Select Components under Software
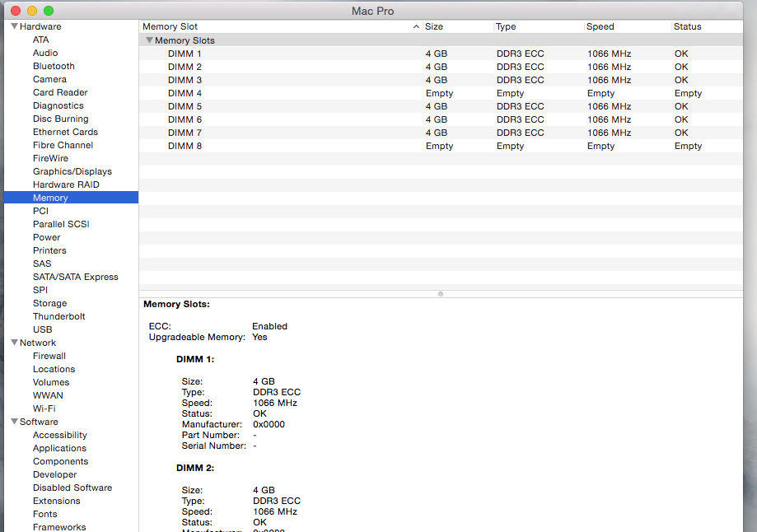 click(60, 461)
